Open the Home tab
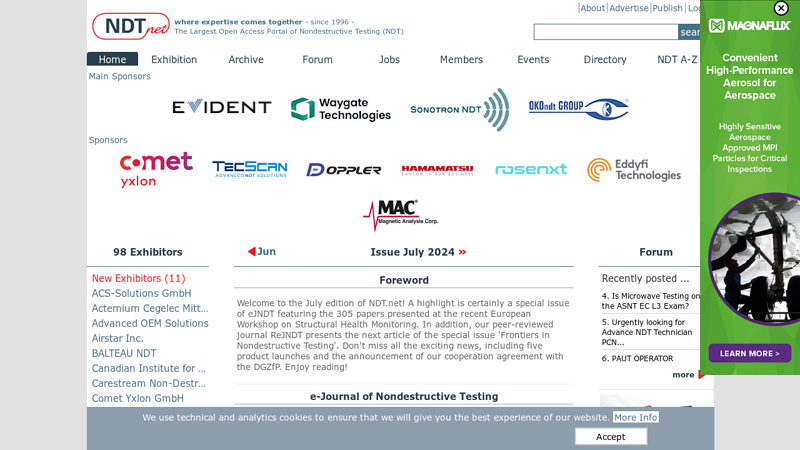Screen dimensions: 800x450 click(112, 59)
